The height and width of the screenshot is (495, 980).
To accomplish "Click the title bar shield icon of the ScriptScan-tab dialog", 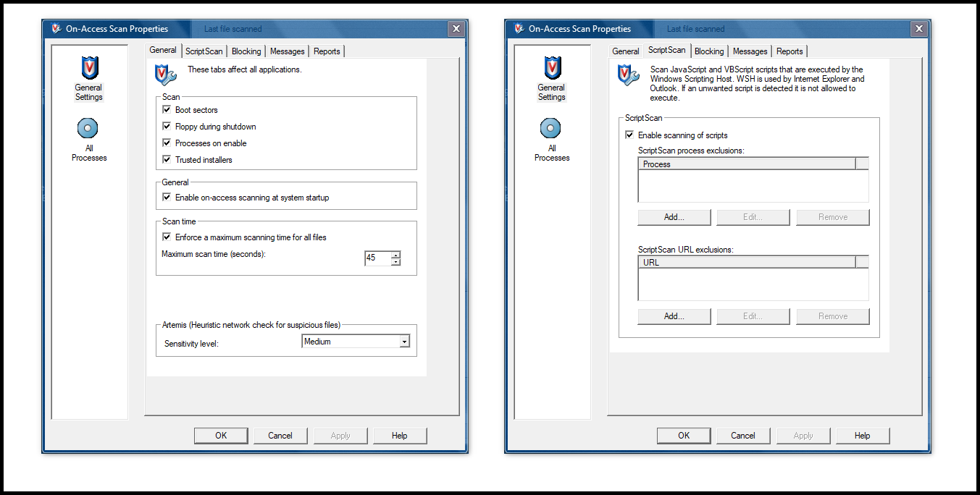I will click(519, 29).
